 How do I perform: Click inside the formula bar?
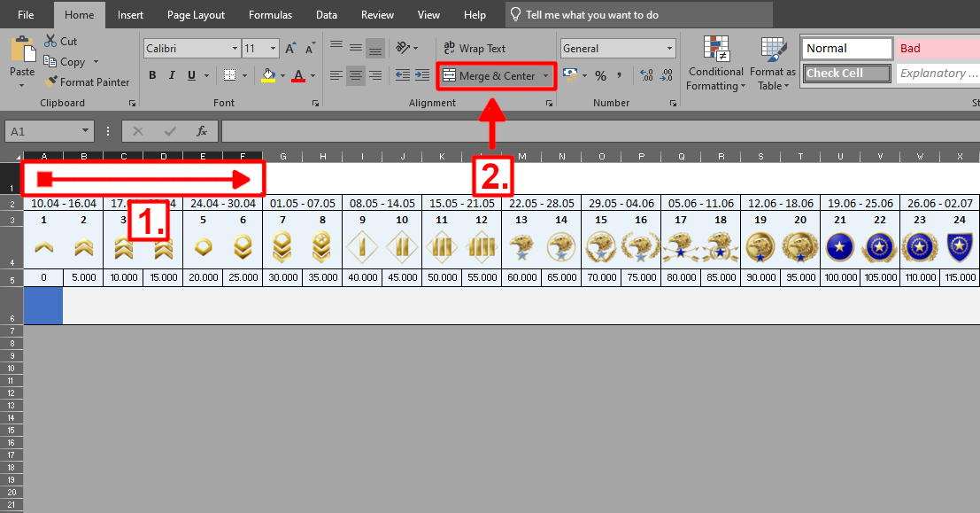click(600, 131)
